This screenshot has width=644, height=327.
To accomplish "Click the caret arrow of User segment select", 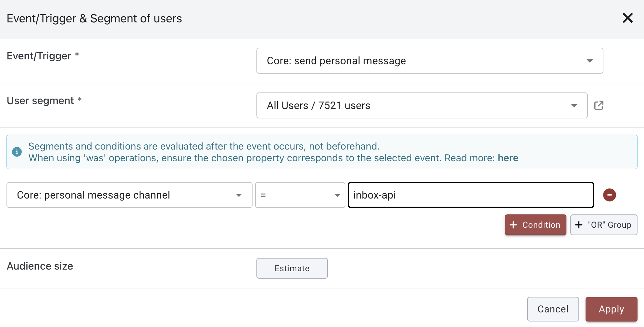I will 574,106.
